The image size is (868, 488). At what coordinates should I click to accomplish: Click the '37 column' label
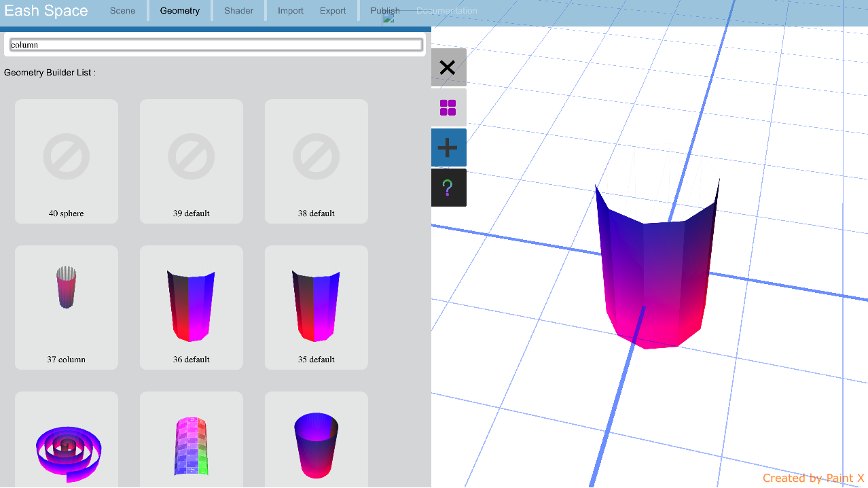click(x=67, y=360)
